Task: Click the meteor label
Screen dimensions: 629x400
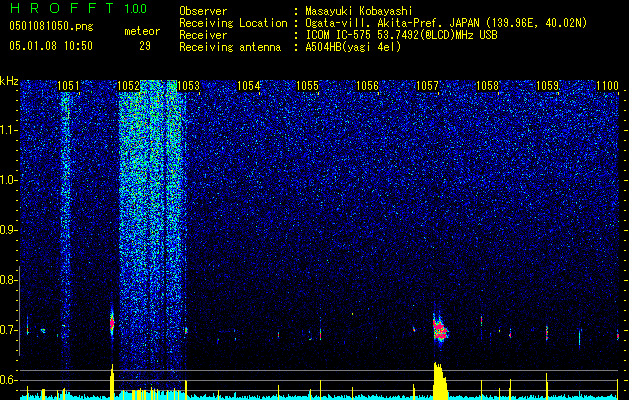Action: 142,31
